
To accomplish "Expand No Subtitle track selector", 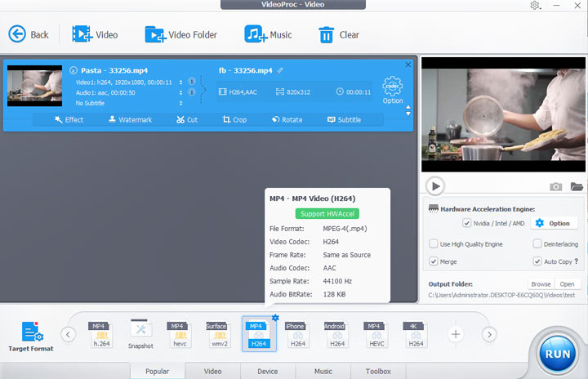I will point(180,103).
